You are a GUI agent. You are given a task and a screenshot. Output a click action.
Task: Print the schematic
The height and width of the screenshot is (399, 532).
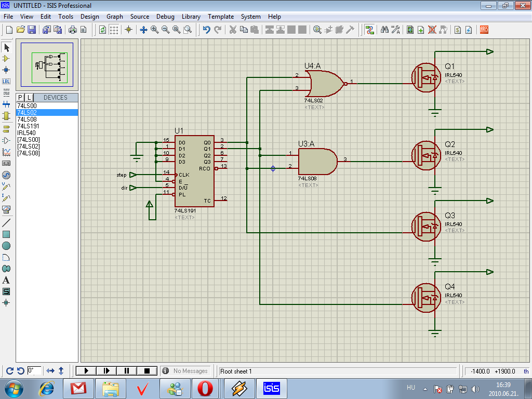[x=73, y=30]
